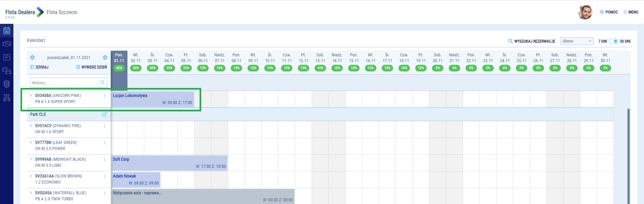
Task: Click WYBIERZ DZIEŃ button
Action: point(92,67)
